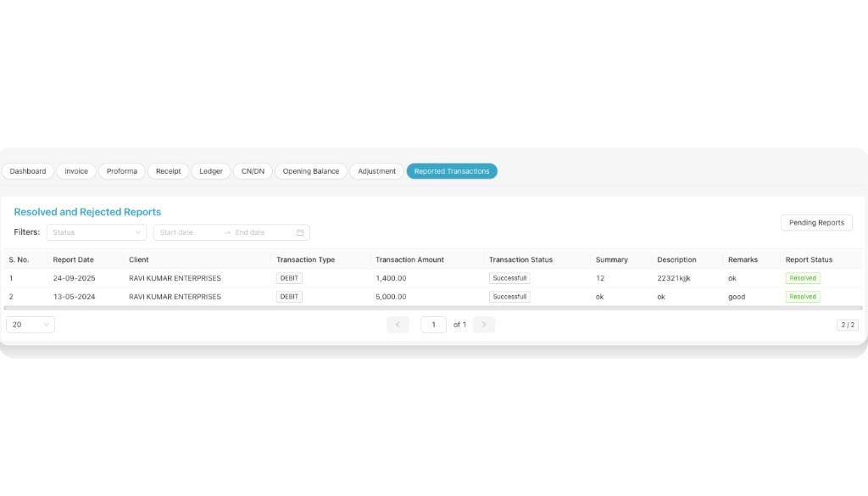Click the Status filter dropdown chevron

[x=137, y=231]
